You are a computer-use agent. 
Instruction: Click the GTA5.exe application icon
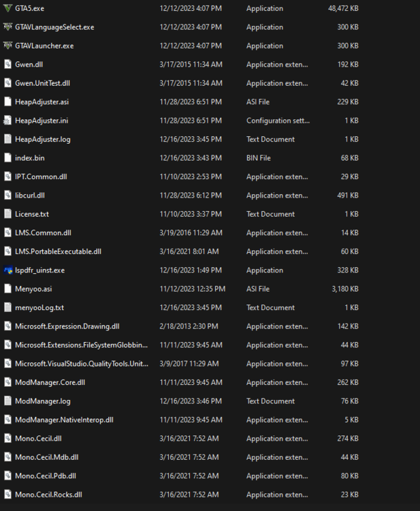point(7,8)
